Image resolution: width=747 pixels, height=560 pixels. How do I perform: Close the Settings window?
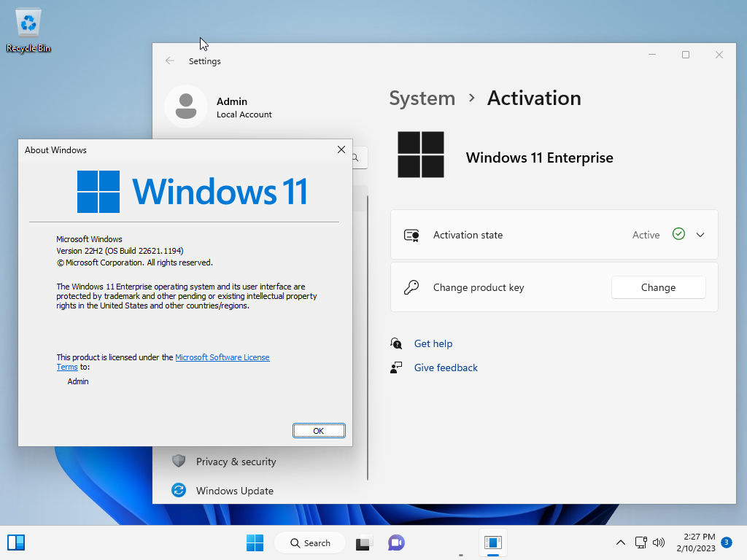click(719, 55)
